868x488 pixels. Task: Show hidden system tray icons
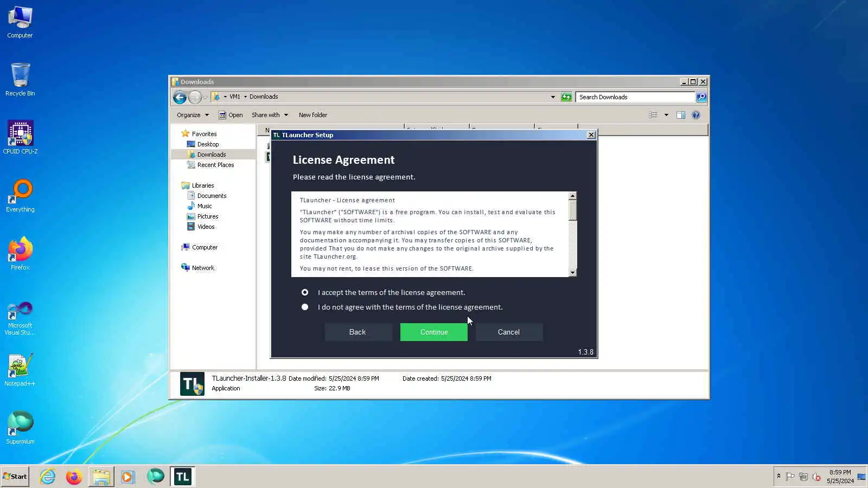pyautogui.click(x=778, y=476)
